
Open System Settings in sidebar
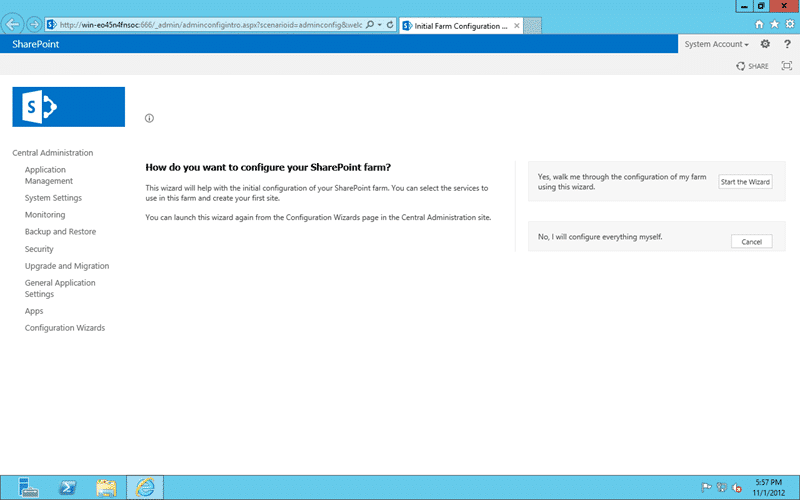(53, 198)
